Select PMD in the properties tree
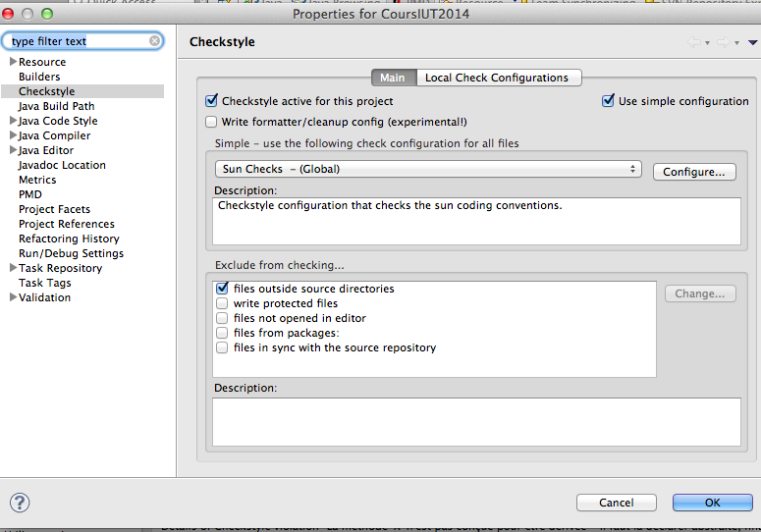Screen dimensions: 761x532 (30, 194)
